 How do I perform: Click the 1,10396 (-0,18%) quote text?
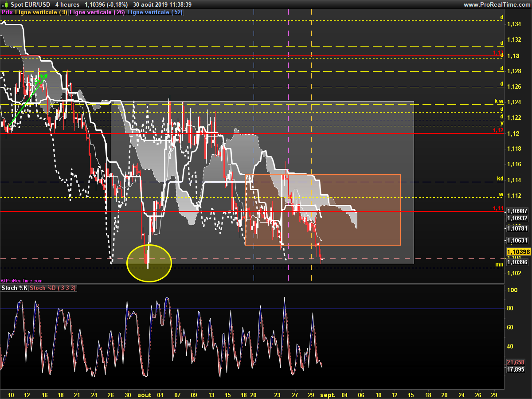click(x=106, y=4)
